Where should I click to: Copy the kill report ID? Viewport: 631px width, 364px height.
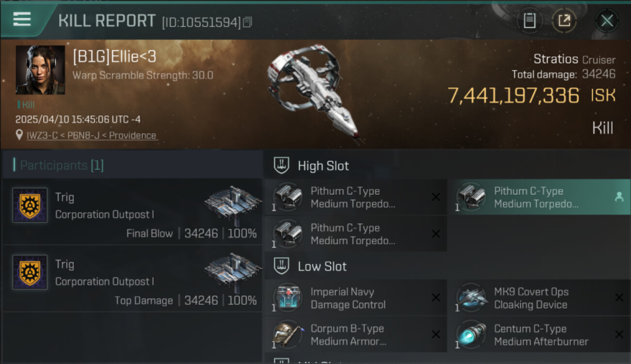point(248,22)
